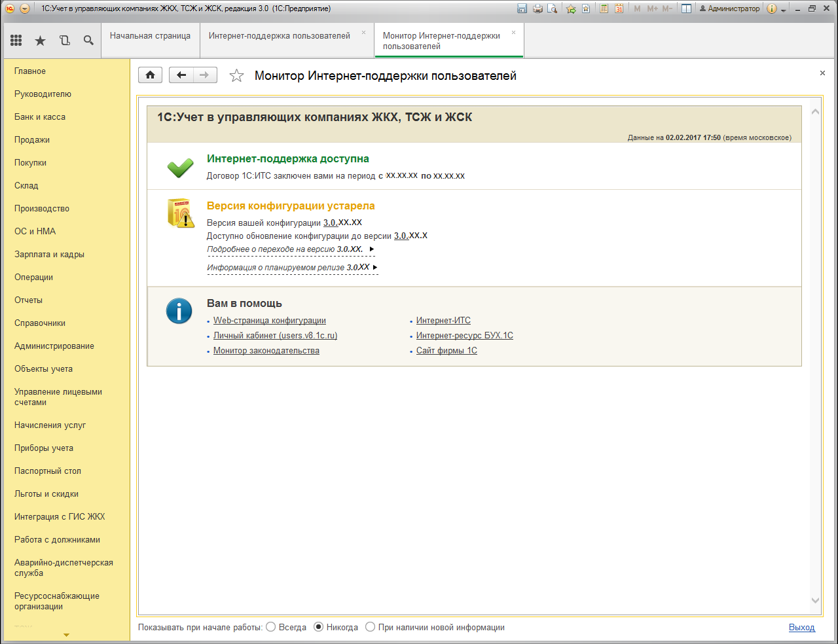Image resolution: width=838 pixels, height=644 pixels.
Task: Click the "Выход" link
Action: point(801,627)
